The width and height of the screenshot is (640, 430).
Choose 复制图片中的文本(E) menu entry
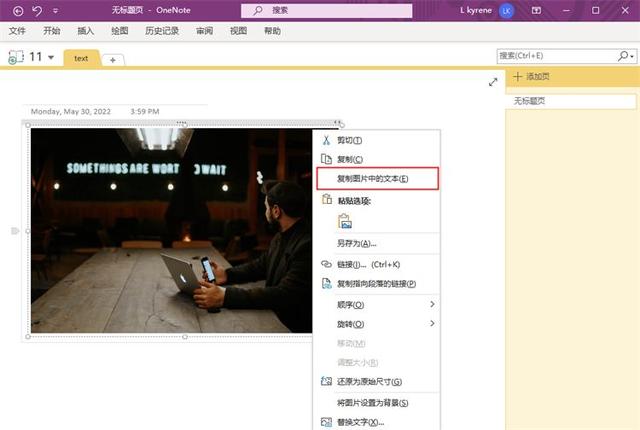(378, 179)
